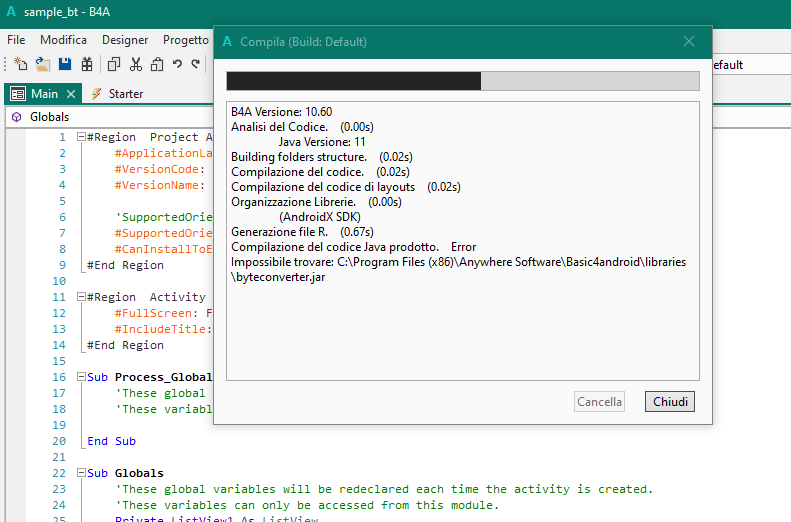791x522 pixels.
Task: Click 'Building folders structure.' log line
Action: [322, 157]
